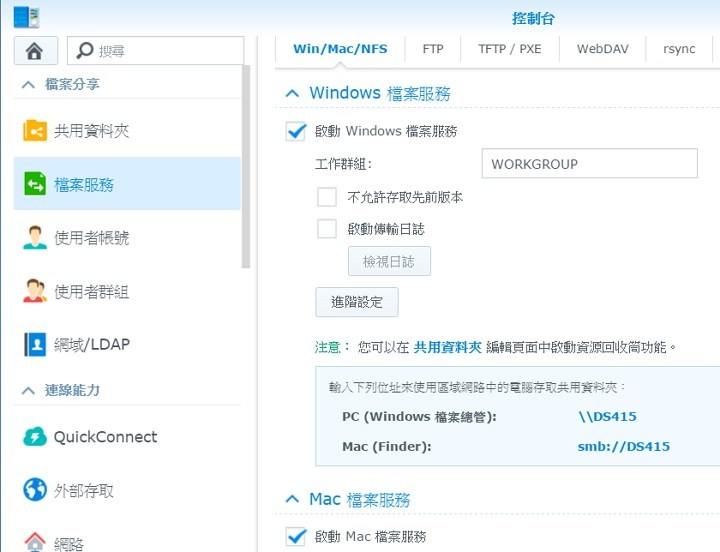Collapse the 檔案分享 sidebar section

click(x=28, y=84)
